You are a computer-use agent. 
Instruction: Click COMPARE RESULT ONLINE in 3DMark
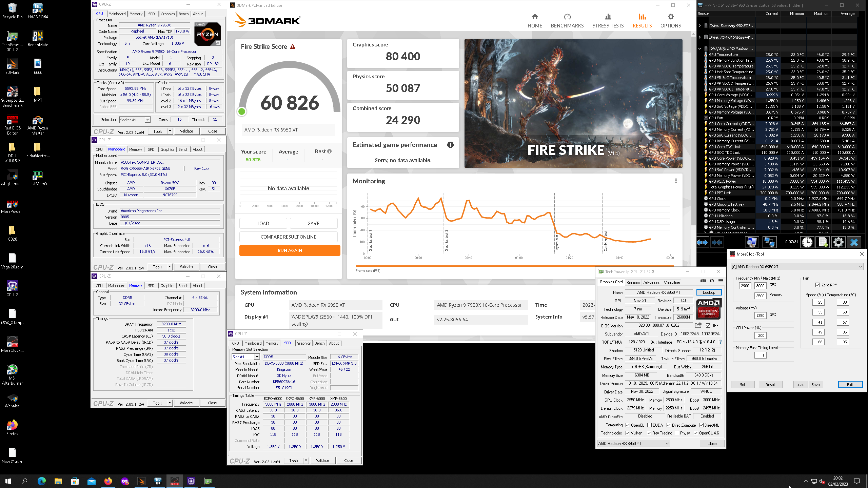(288, 237)
